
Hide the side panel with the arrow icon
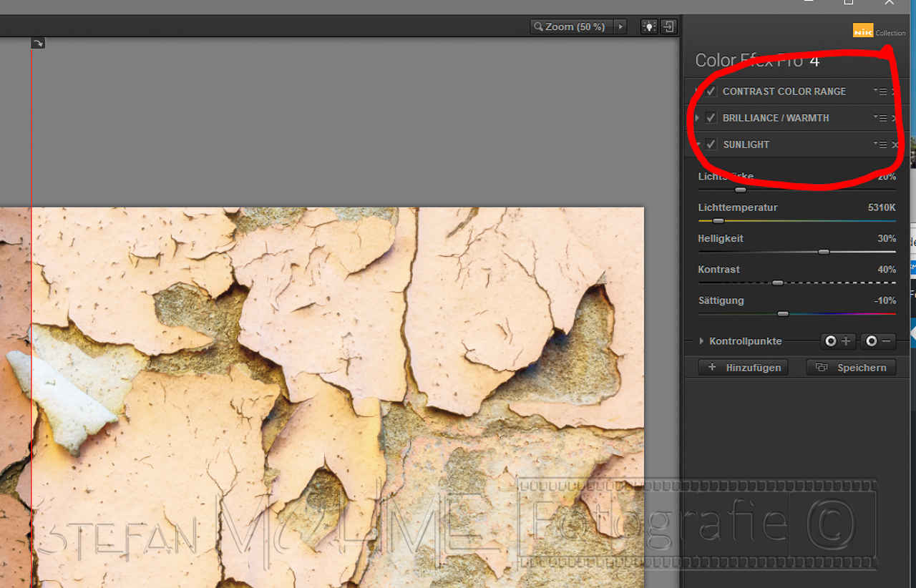click(668, 26)
